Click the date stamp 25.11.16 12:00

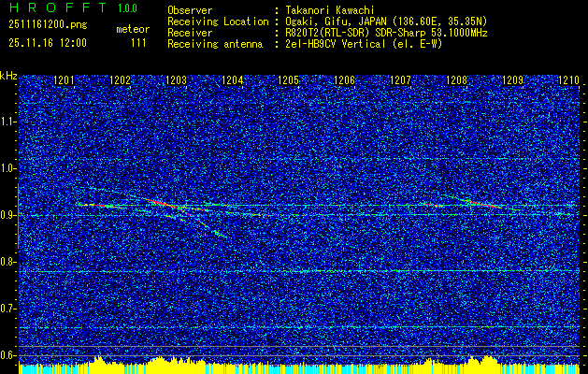coord(48,43)
